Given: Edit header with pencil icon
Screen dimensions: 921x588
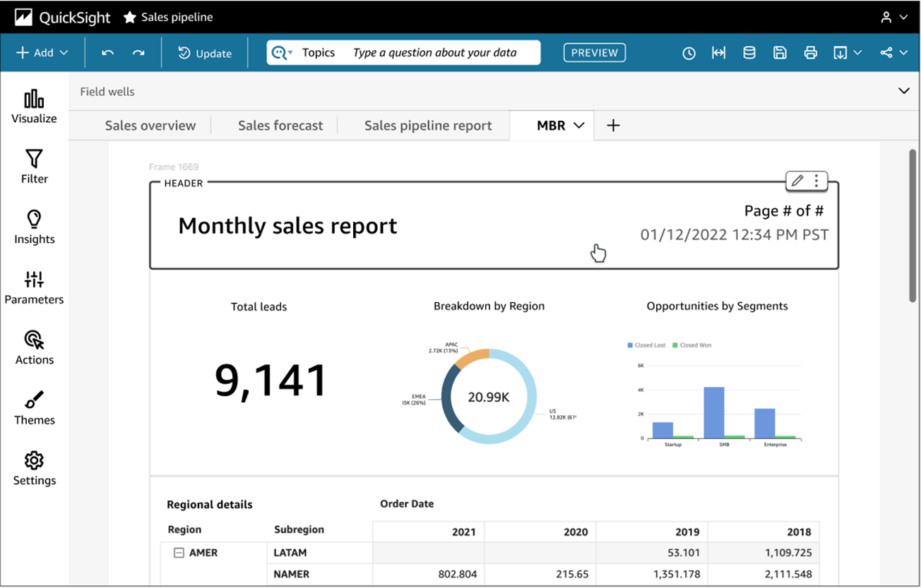Looking at the screenshot, I should pos(797,181).
